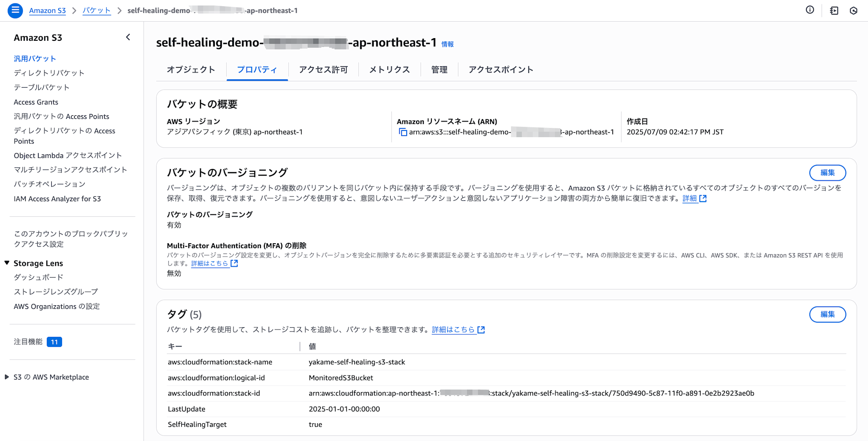Copy the bucket ARN with copy icon
Image resolution: width=868 pixels, height=441 pixels.
(403, 132)
